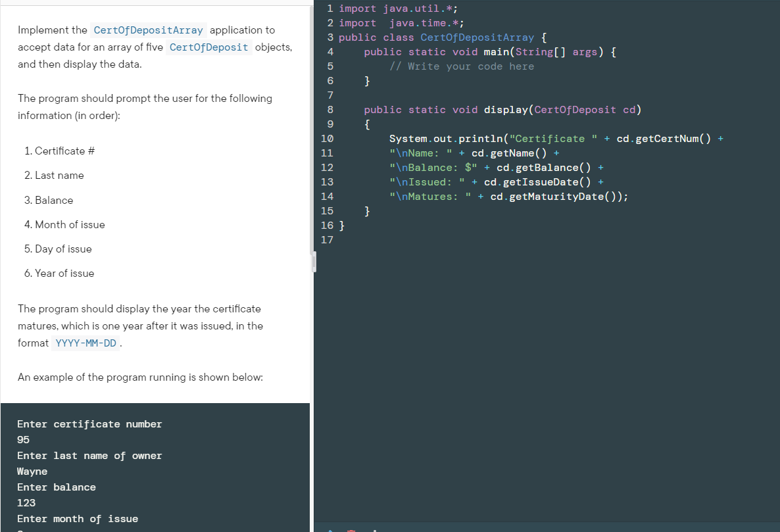Click the gray icon in the bottom toolbar

[375, 529]
